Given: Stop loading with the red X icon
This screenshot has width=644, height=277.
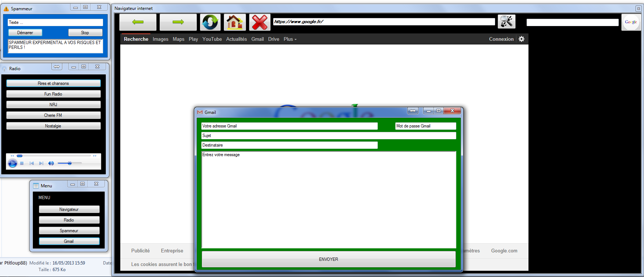Looking at the screenshot, I should (260, 22).
